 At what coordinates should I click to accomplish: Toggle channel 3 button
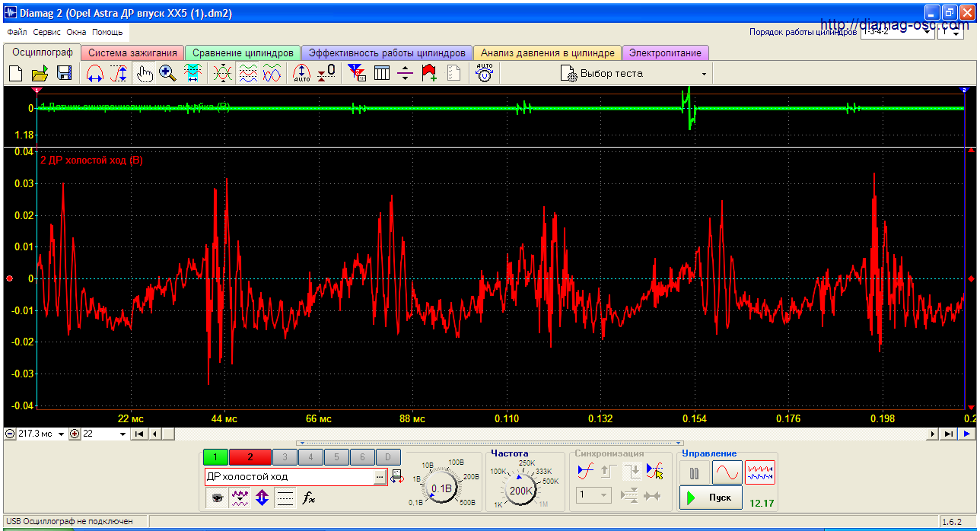pyautogui.click(x=285, y=457)
